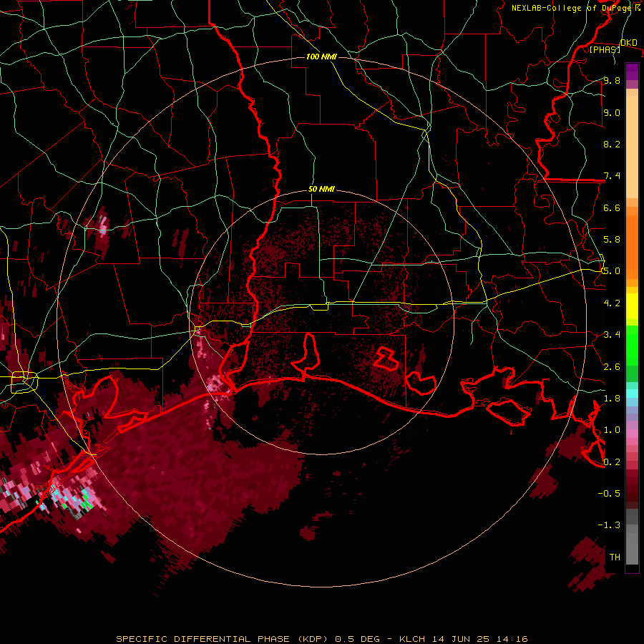Click the TH label beside the color scale
The image size is (644, 644).
[615, 557]
